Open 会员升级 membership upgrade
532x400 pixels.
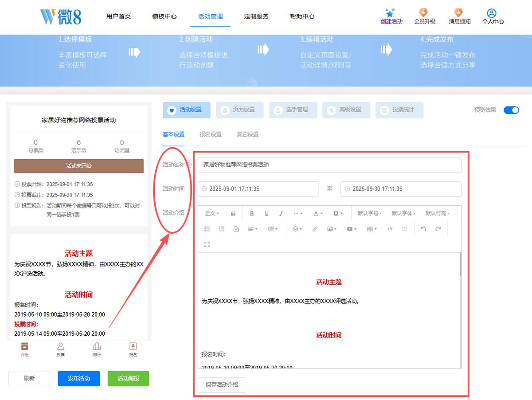(425, 17)
